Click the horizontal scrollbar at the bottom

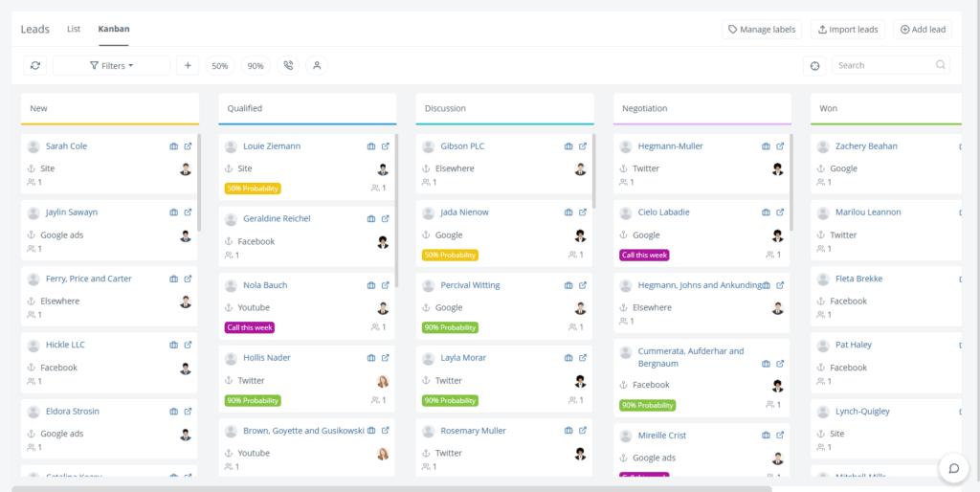(391, 489)
